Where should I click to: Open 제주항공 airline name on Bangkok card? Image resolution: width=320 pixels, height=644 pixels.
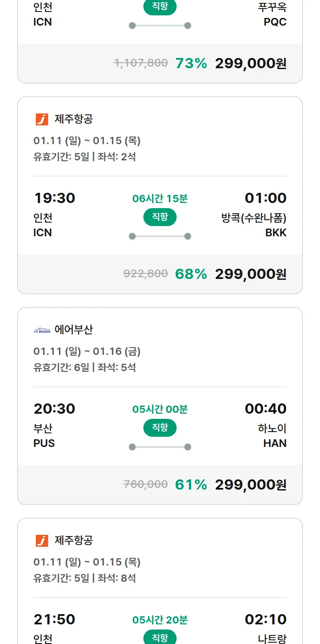coord(73,119)
